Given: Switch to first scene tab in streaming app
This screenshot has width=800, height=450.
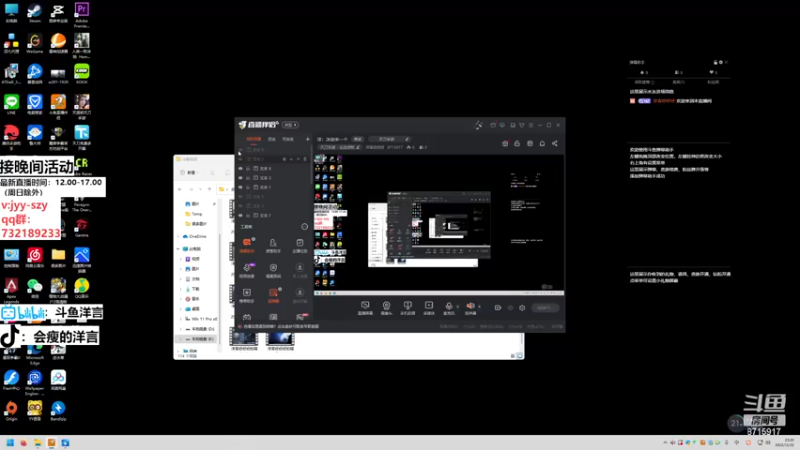Looking at the screenshot, I should pos(254,139).
